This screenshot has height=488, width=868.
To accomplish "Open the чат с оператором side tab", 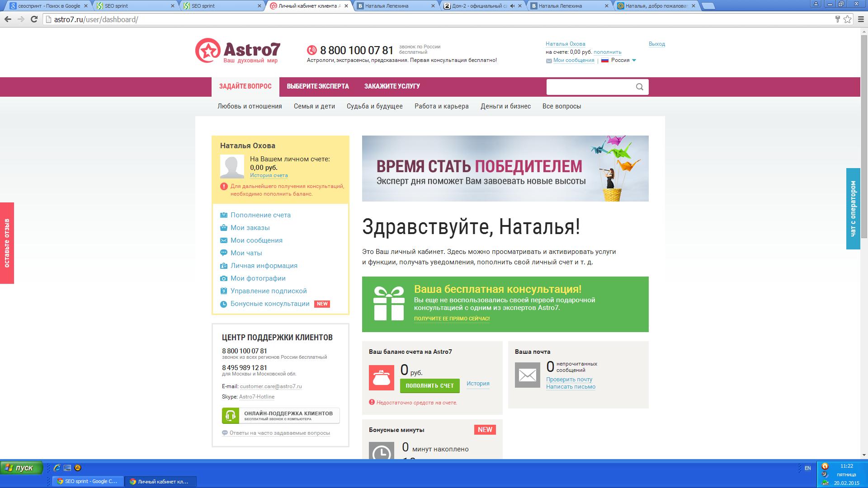I will [x=853, y=209].
